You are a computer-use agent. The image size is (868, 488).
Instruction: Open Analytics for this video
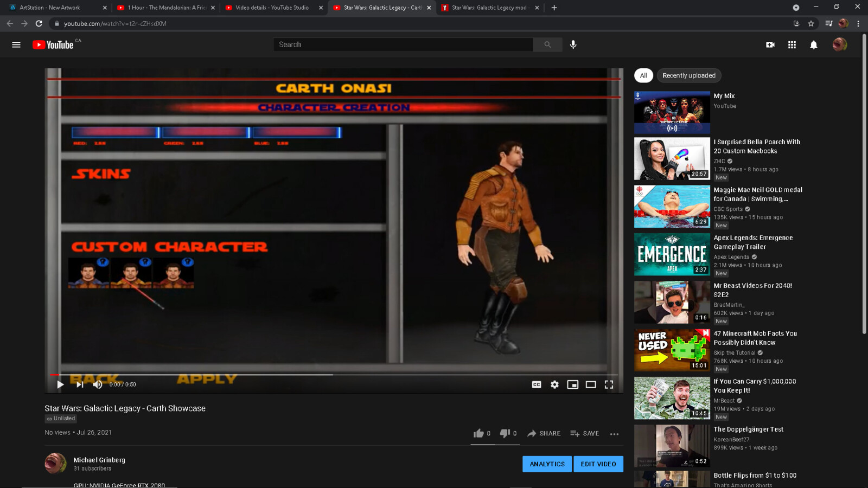click(x=547, y=464)
